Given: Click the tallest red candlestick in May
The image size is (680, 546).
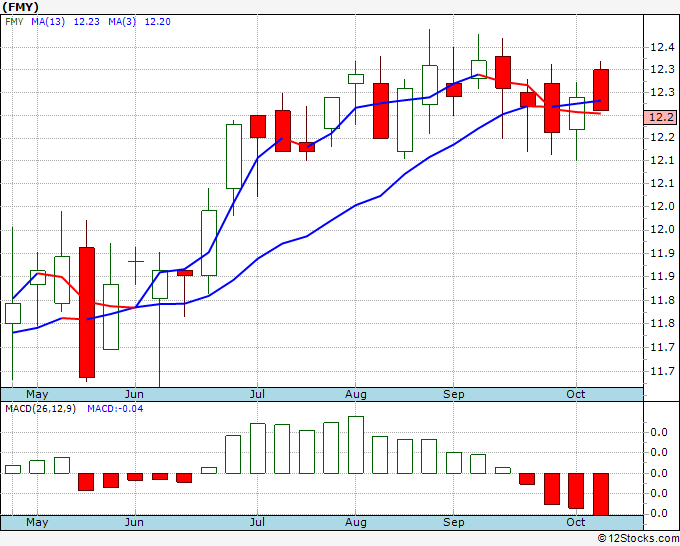Looking at the screenshot, I should tap(87, 312).
